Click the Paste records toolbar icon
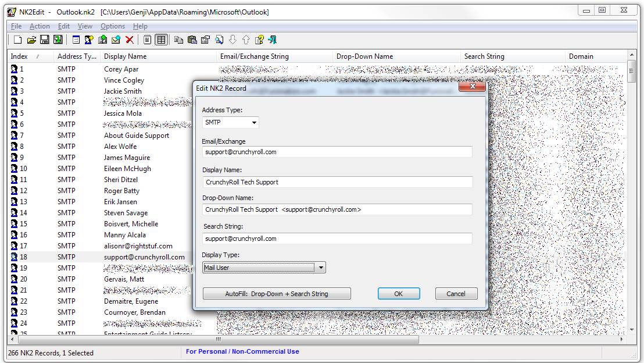The image size is (644, 363). (x=192, y=40)
